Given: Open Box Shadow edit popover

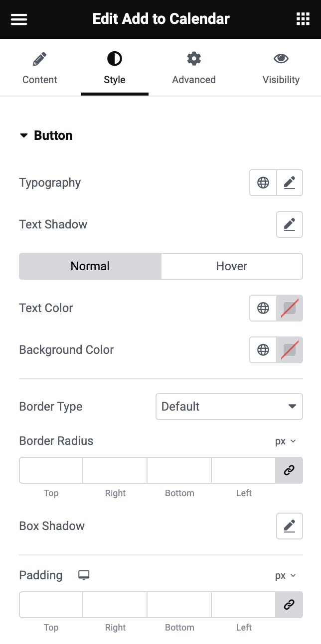Looking at the screenshot, I should (x=290, y=526).
